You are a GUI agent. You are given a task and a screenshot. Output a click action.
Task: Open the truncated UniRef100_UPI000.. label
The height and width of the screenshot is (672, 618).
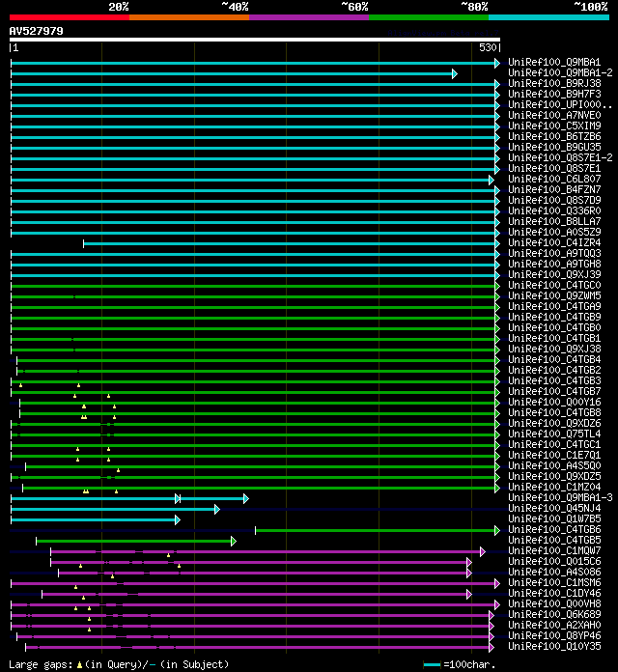560,105
